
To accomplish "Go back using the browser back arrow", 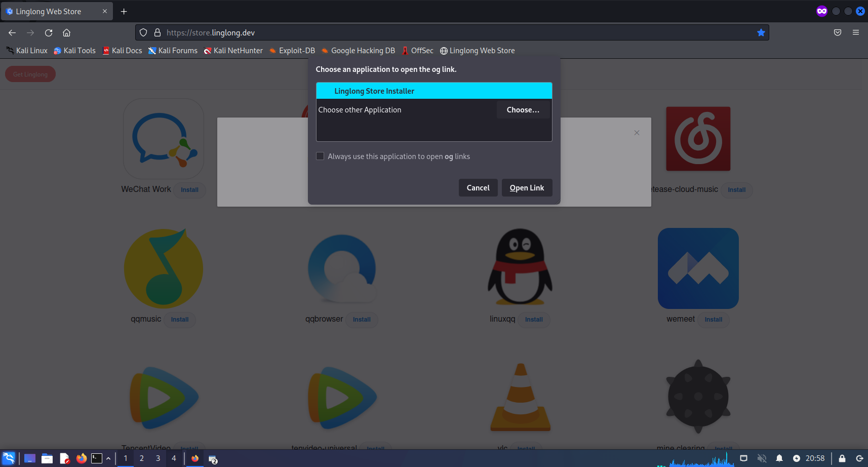I will click(x=12, y=32).
